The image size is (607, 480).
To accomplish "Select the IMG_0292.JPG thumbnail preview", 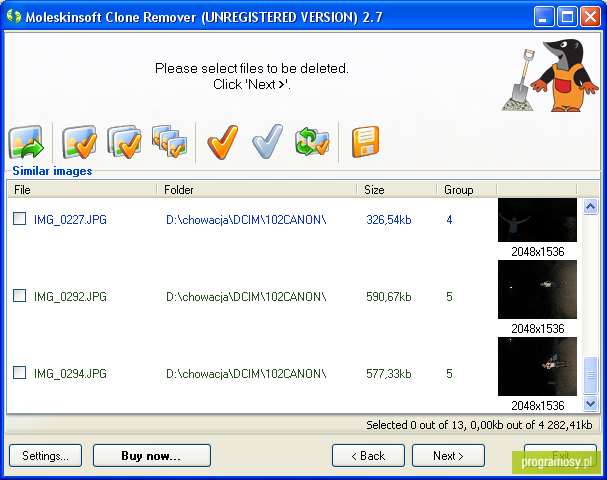I will [x=537, y=290].
